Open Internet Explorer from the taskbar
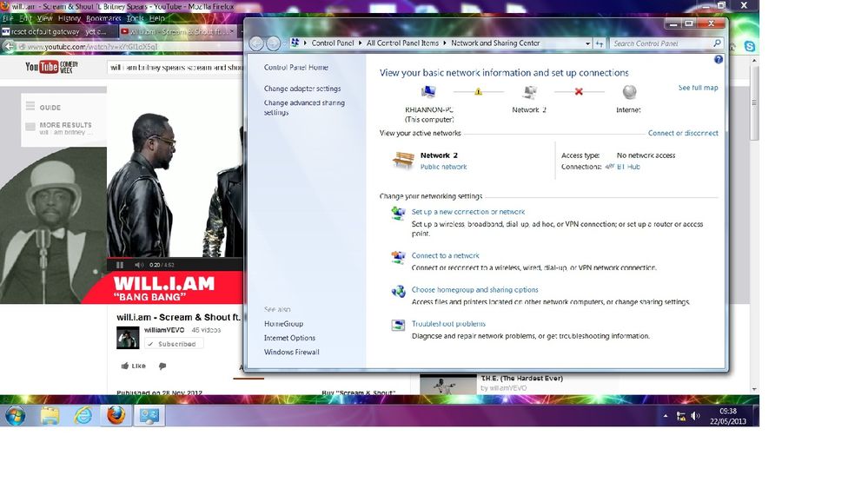 pyautogui.click(x=83, y=416)
